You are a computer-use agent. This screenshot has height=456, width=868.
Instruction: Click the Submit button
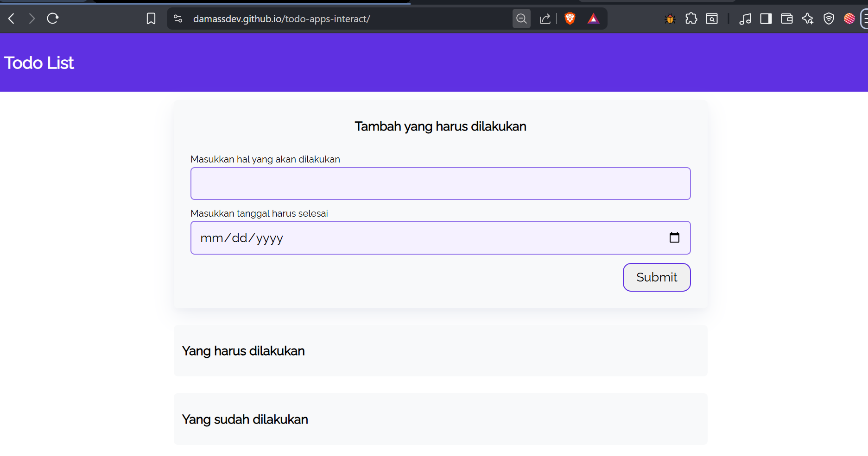pos(656,277)
